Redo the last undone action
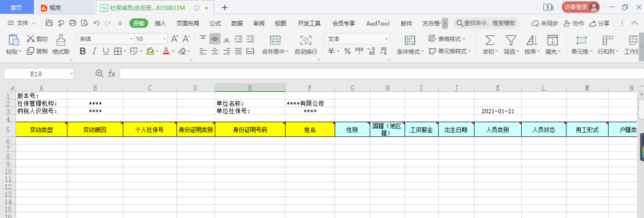 [x=109, y=23]
